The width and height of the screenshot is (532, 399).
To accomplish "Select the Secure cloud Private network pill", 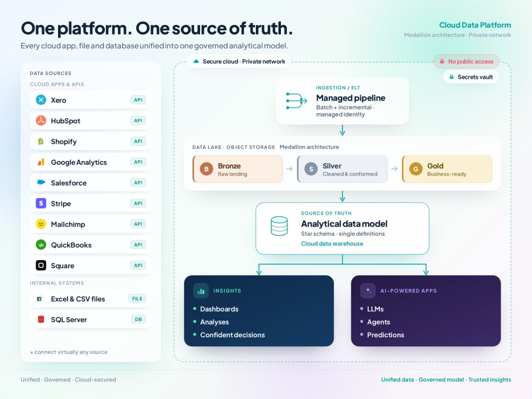I will click(239, 61).
